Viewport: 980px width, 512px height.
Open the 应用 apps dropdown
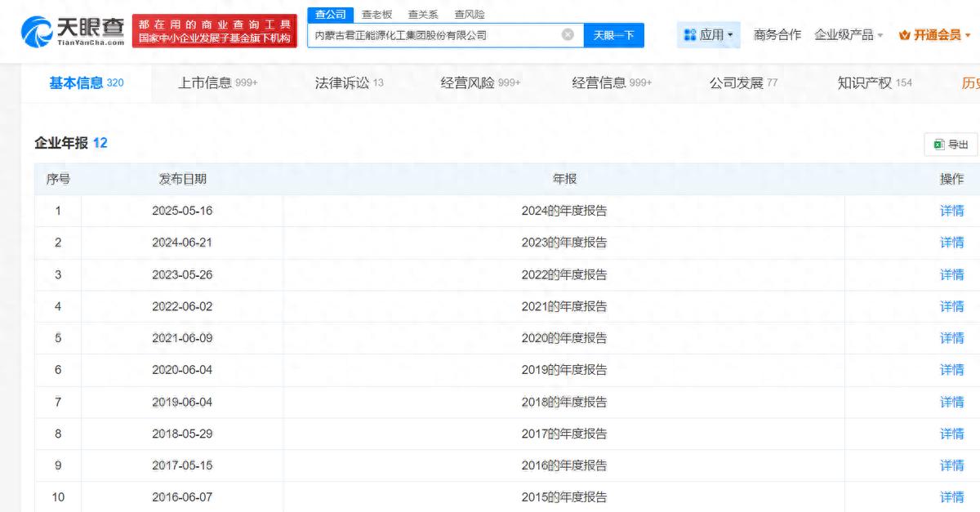coord(708,35)
